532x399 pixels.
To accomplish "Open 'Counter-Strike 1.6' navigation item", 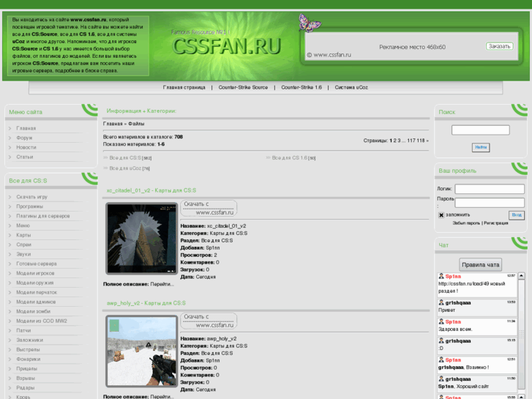I will 301,87.
